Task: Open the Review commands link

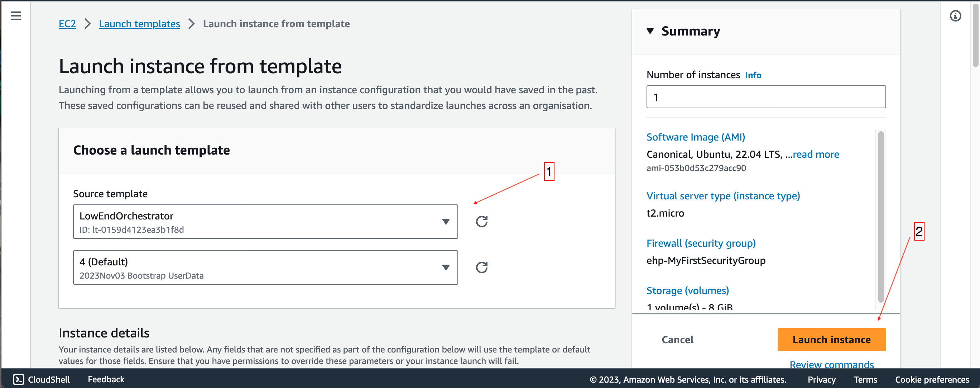Action: 831,364
